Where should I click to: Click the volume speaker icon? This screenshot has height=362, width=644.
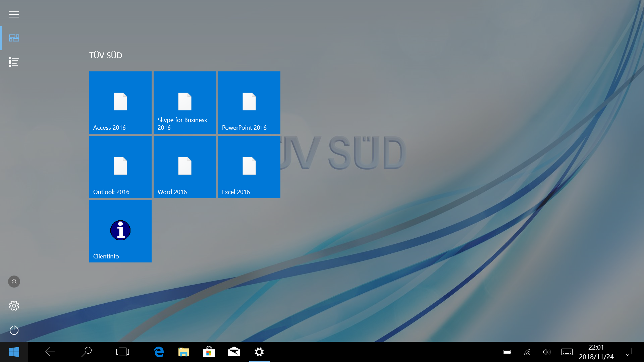point(547,352)
